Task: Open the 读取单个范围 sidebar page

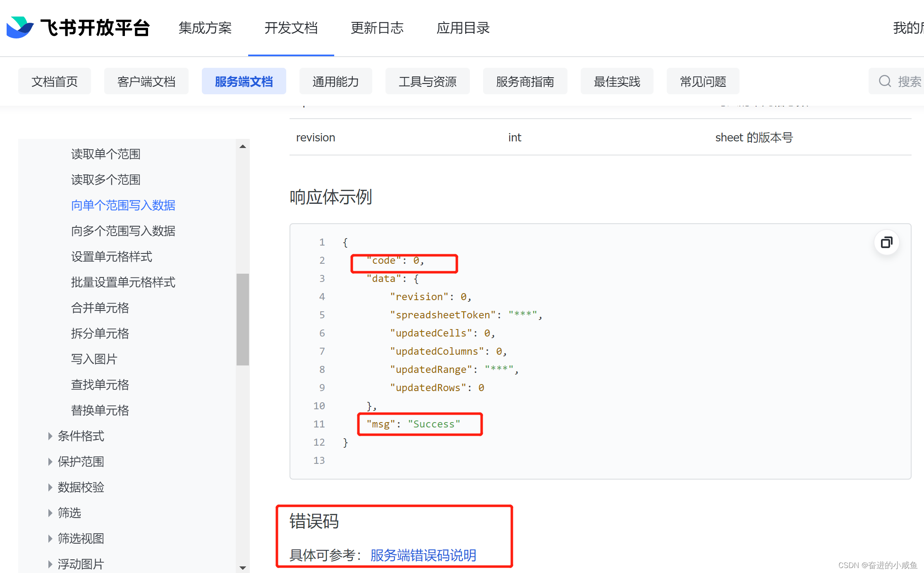Action: 106,154
